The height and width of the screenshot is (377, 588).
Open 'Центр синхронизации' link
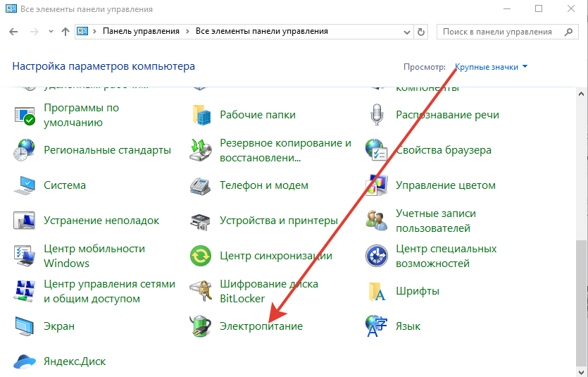click(x=276, y=256)
